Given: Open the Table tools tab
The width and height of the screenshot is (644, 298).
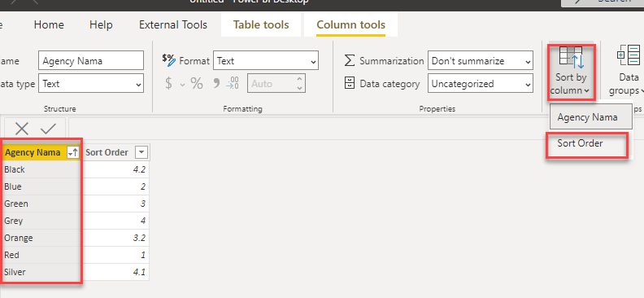Looking at the screenshot, I should point(261,24).
